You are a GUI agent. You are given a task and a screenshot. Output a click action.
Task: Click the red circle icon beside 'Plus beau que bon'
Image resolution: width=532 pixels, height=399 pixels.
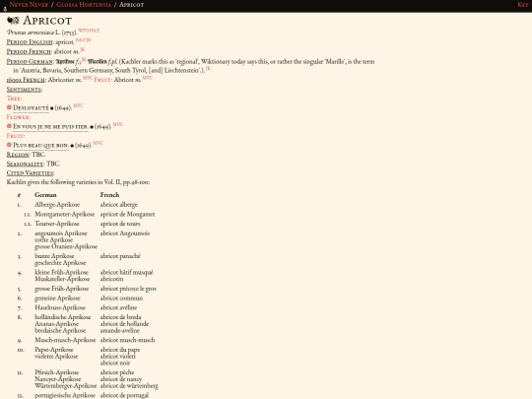click(9, 145)
